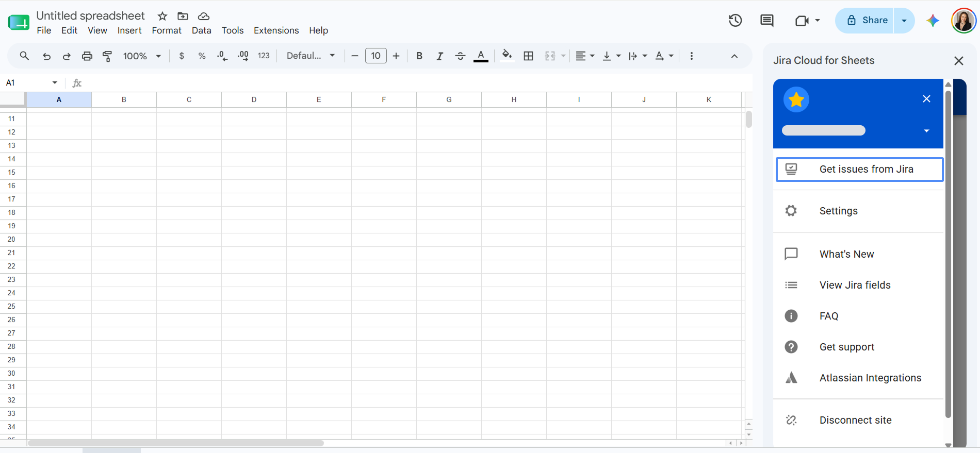Toggle strikethrough formatting
The image size is (980, 453).
(461, 56)
